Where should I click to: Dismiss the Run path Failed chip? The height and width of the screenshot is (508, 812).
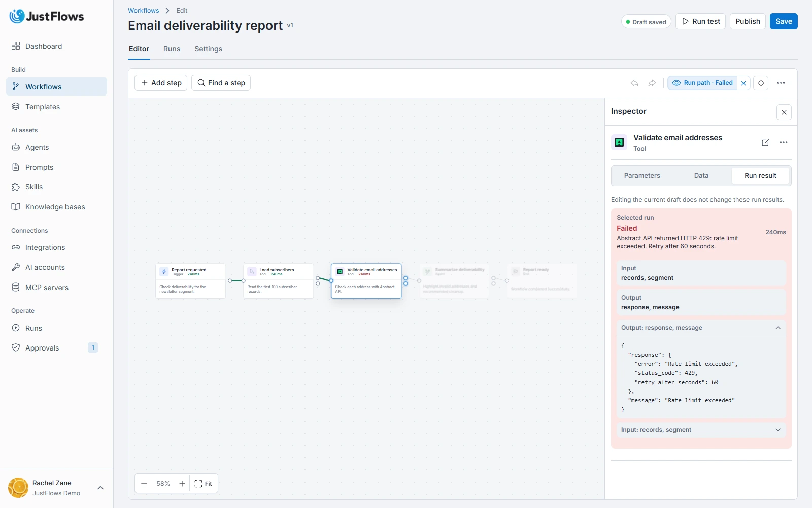(x=743, y=83)
